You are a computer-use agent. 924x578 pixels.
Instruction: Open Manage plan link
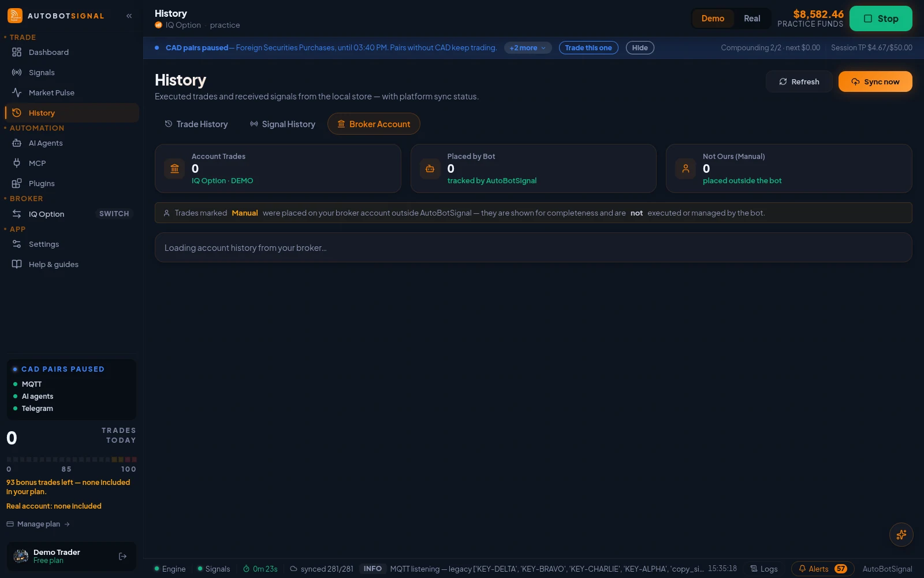coord(38,524)
